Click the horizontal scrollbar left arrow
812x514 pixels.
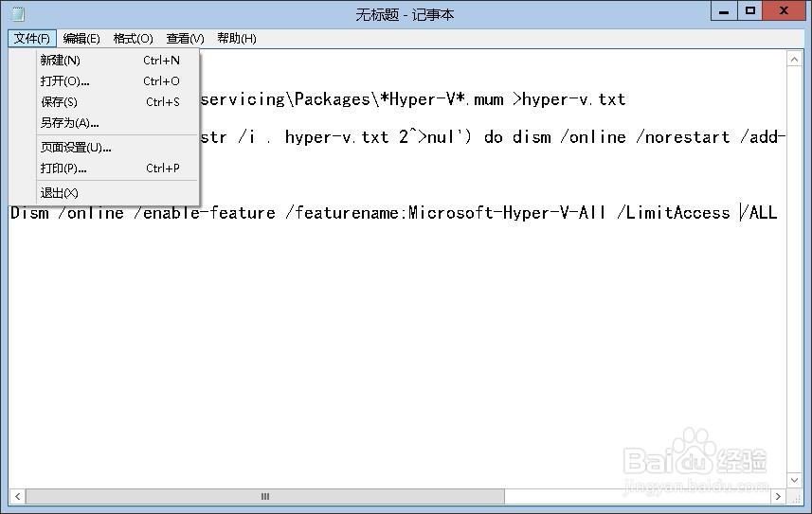click(17, 496)
